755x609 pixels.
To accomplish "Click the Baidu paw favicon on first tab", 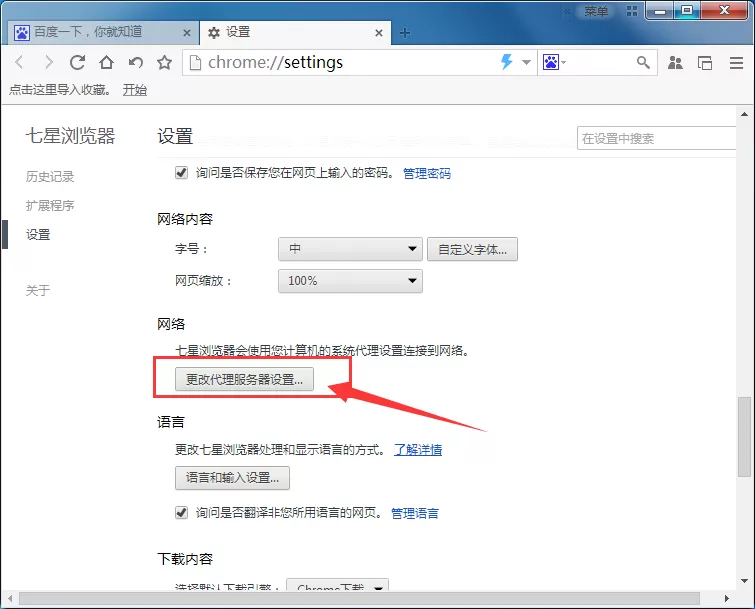I will [22, 33].
